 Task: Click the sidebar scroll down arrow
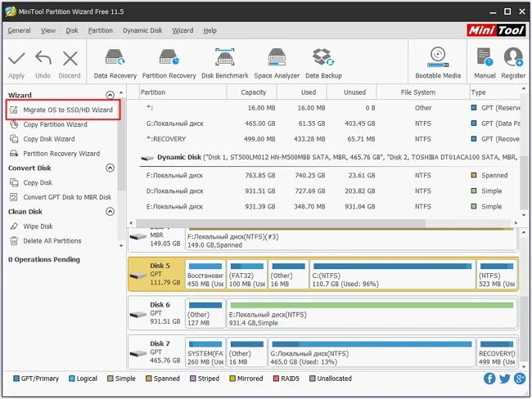(x=121, y=246)
